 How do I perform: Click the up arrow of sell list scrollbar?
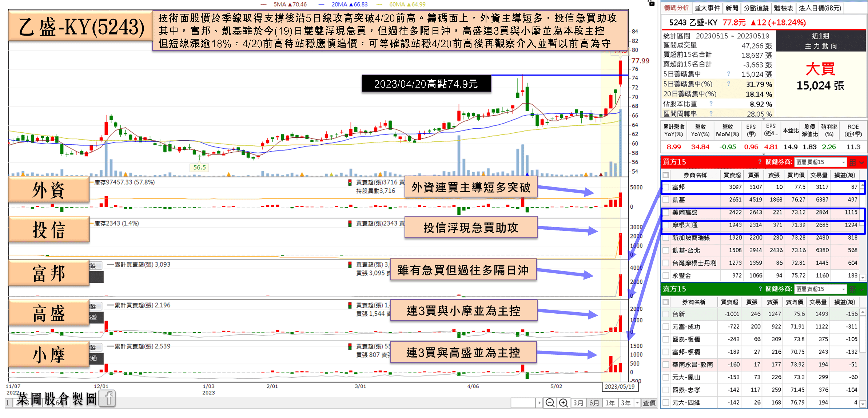pos(863,312)
